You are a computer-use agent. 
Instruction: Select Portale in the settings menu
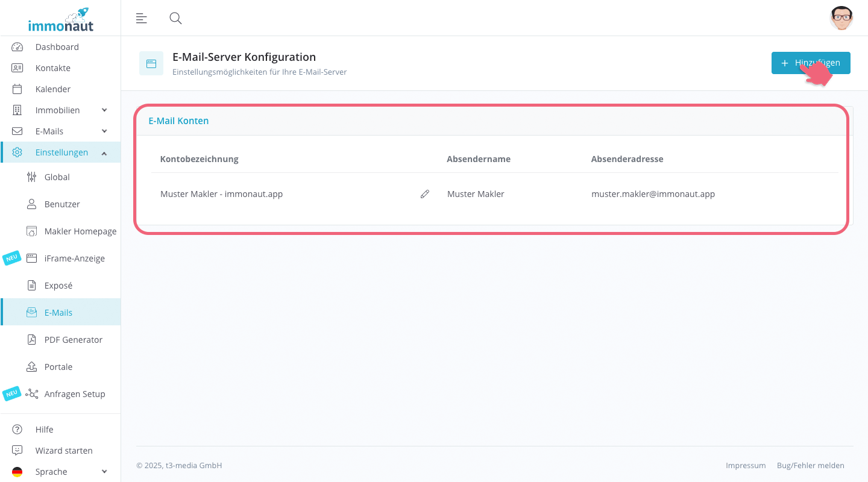[x=58, y=367]
